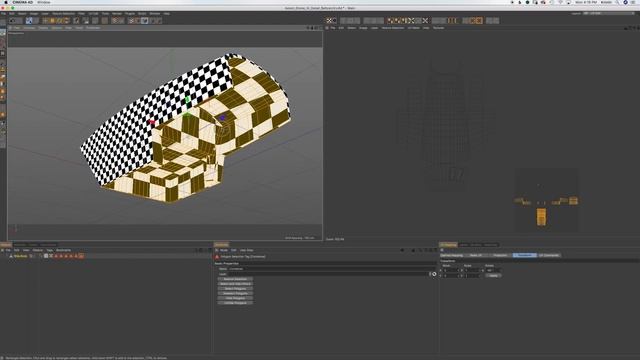Click the X-shaped icon in UV toolbar

[425, 20]
